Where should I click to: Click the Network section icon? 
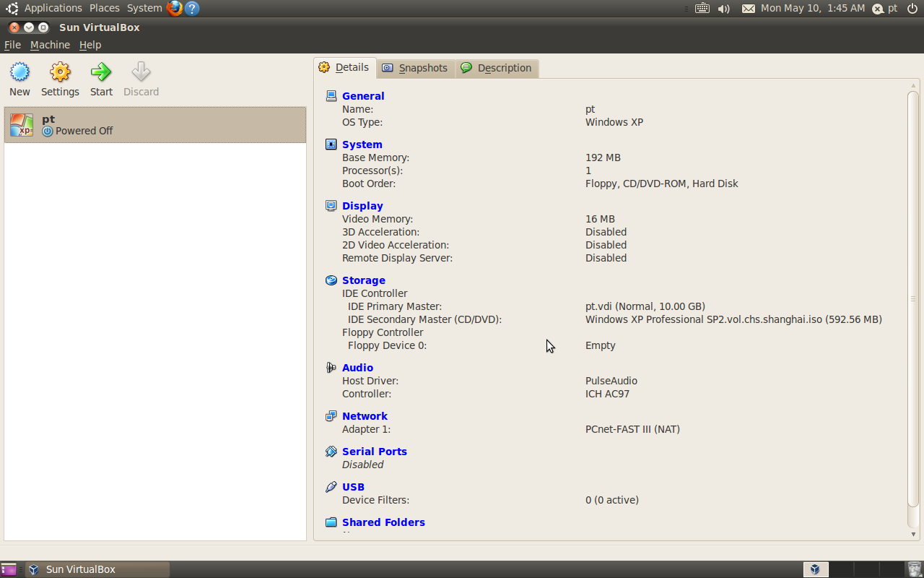click(331, 416)
